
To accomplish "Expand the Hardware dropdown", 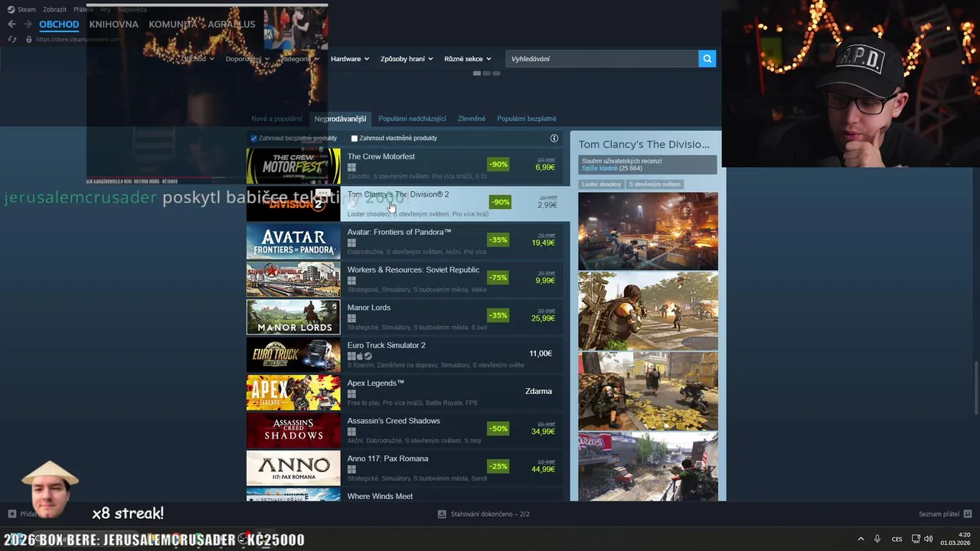I will coord(350,59).
